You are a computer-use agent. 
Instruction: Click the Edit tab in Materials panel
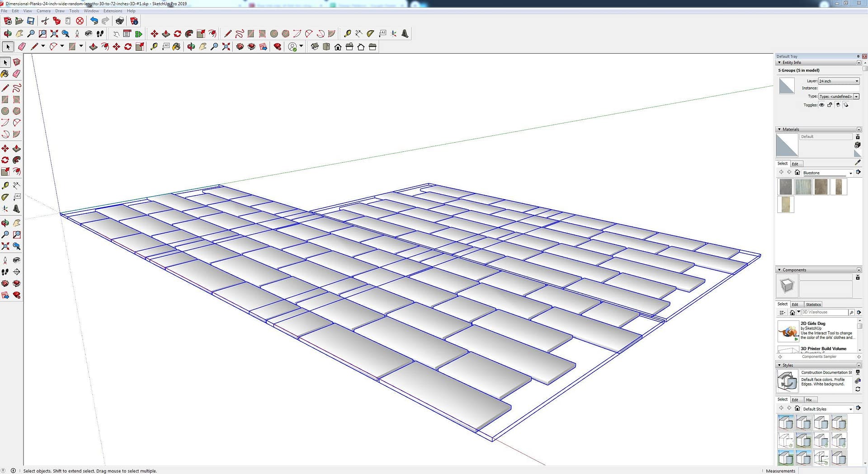tap(795, 164)
